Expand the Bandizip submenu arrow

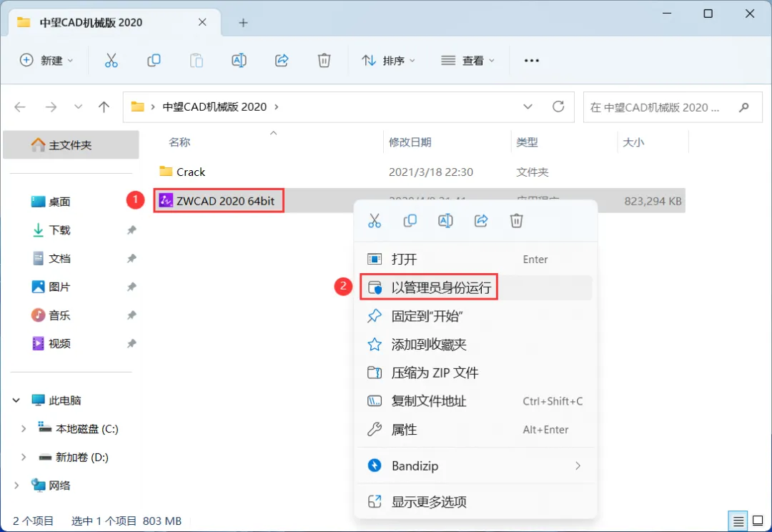click(578, 466)
